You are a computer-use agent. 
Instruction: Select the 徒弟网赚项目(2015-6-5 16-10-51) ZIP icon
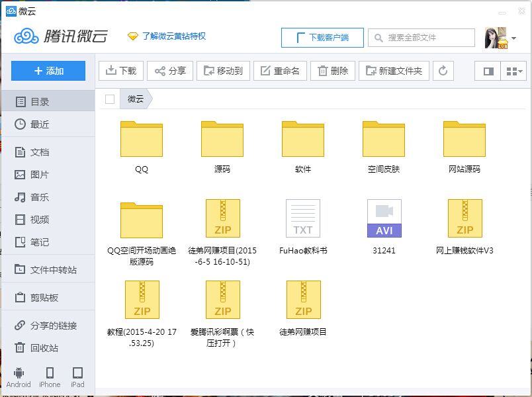223,218
